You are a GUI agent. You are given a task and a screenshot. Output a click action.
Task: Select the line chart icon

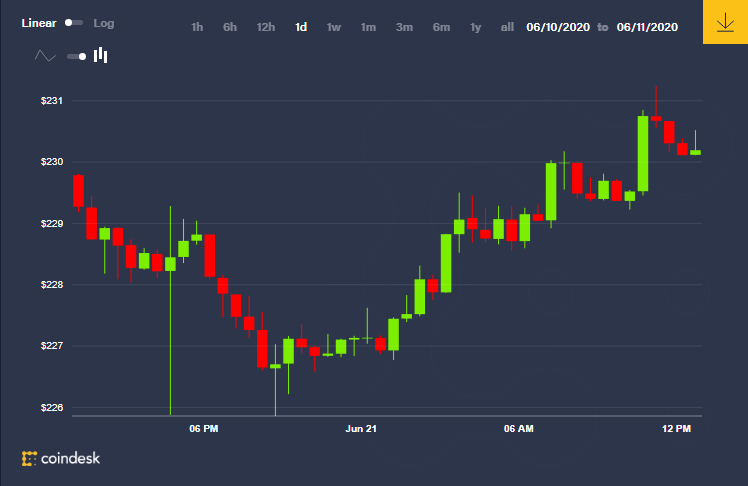click(45, 56)
